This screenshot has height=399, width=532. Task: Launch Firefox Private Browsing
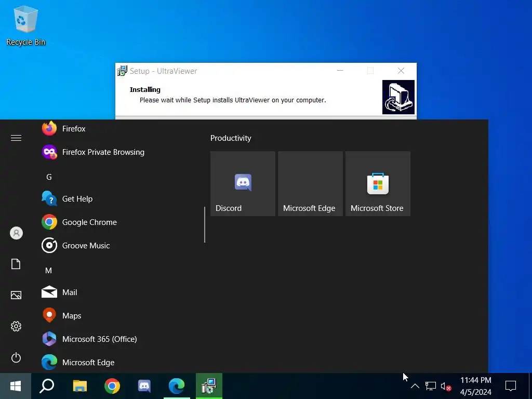click(x=117, y=152)
